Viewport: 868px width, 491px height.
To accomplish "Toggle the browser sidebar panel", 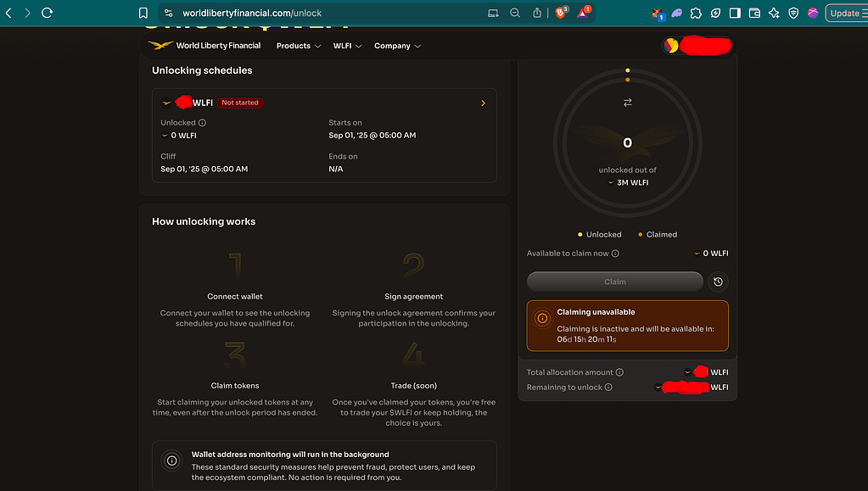I will pos(735,13).
